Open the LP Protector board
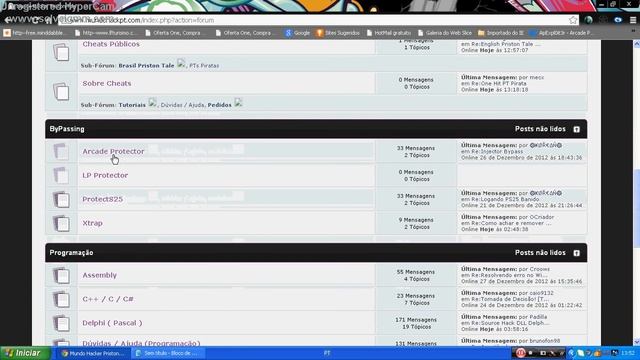 click(105, 175)
